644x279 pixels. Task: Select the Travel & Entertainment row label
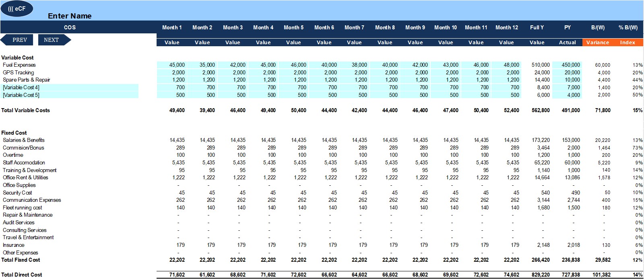[x=28, y=237]
